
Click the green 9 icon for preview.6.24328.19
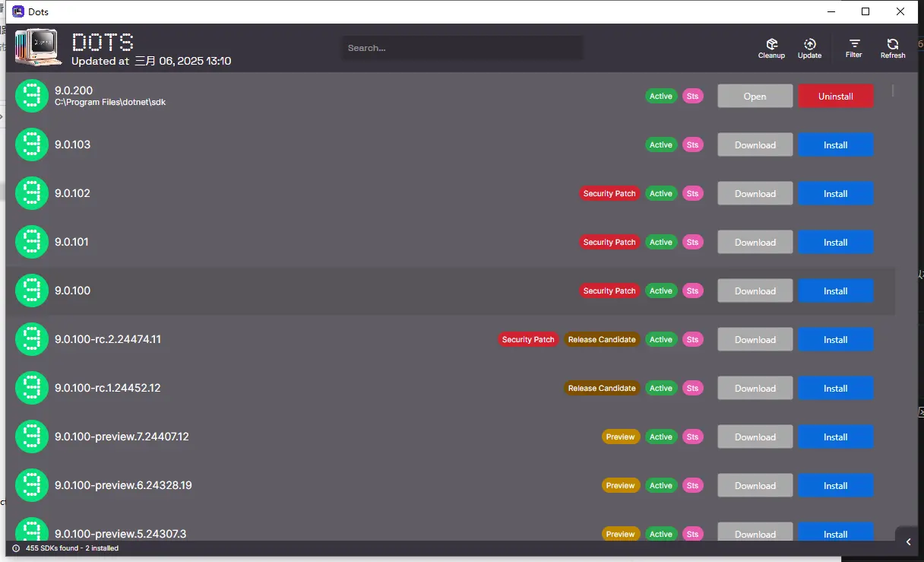32,485
